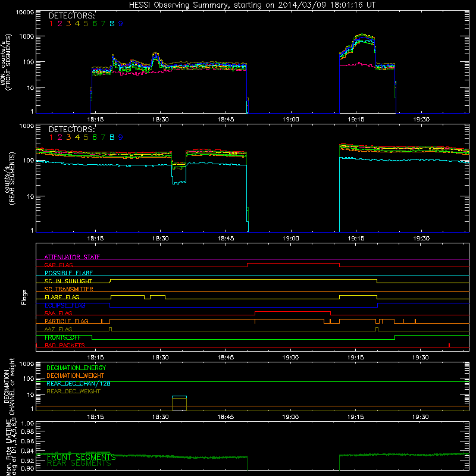Viewport: 476px width, 476px height.
Task: Click the DECIMATION_ENERGY legend entry
Action: point(76,368)
